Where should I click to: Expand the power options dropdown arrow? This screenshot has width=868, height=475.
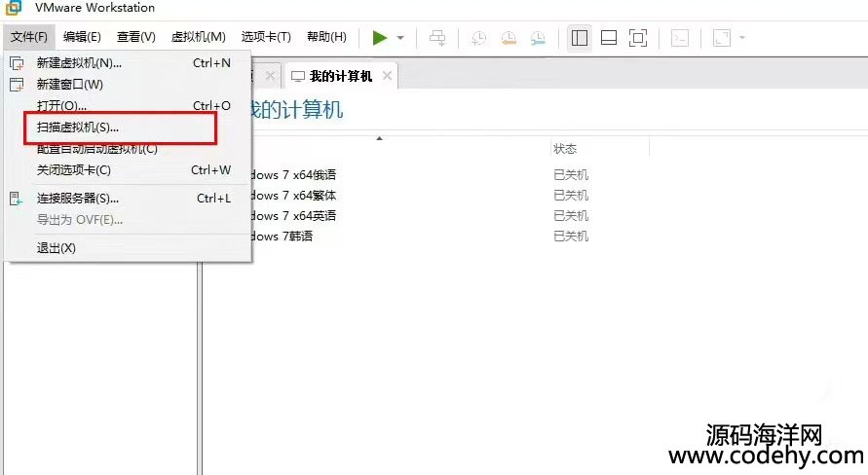400,38
